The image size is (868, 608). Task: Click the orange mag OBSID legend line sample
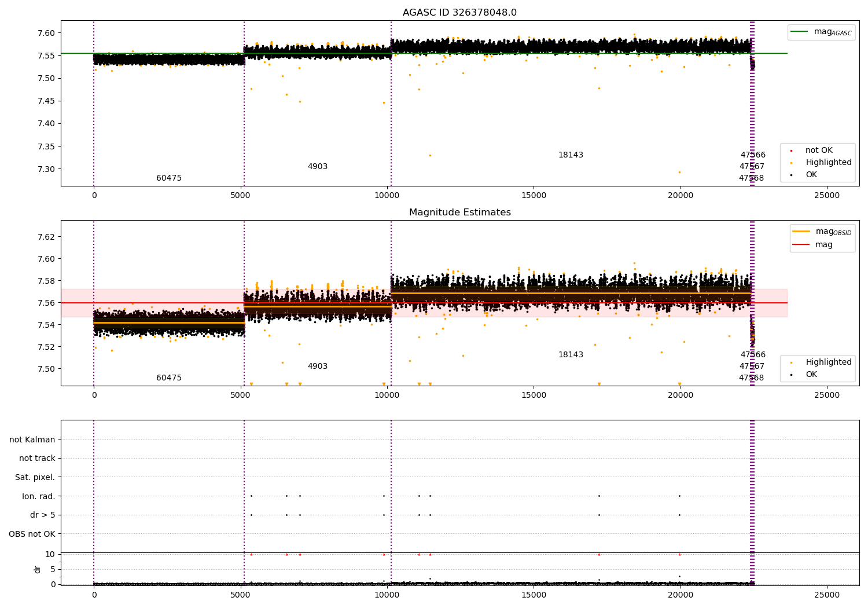(x=801, y=232)
